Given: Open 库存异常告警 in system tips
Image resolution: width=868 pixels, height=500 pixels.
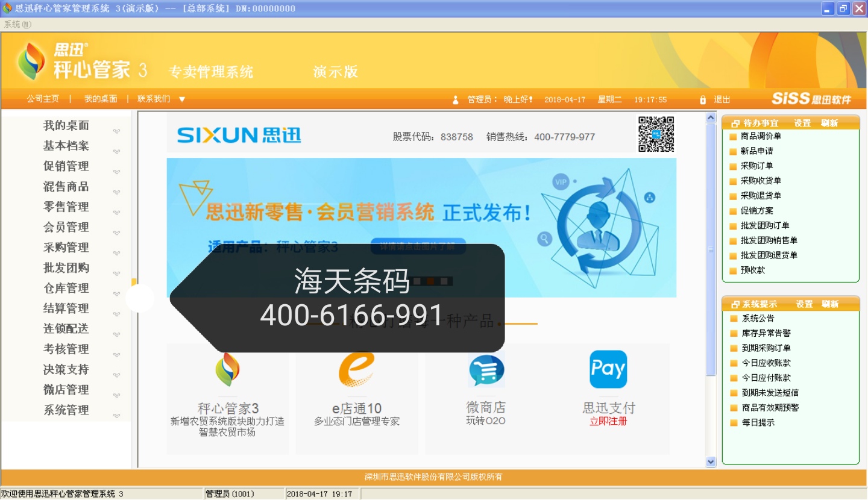Looking at the screenshot, I should (766, 333).
